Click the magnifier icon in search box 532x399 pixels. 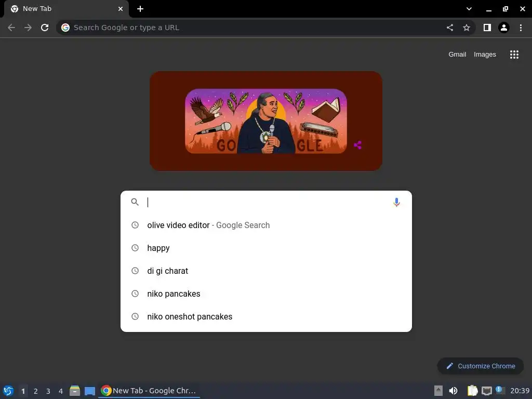pos(135,202)
